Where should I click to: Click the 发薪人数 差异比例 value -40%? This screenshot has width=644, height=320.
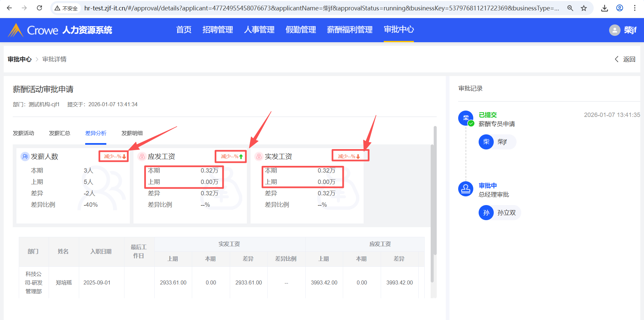pyautogui.click(x=91, y=205)
